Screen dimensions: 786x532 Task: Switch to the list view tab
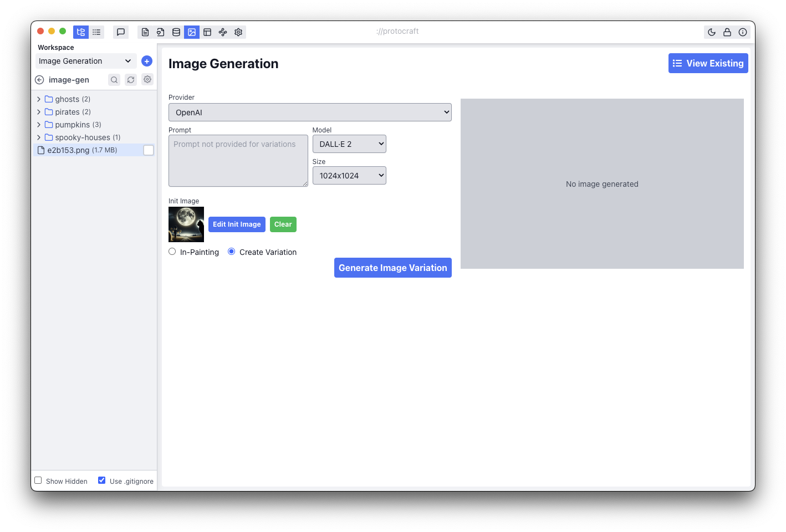tap(96, 32)
